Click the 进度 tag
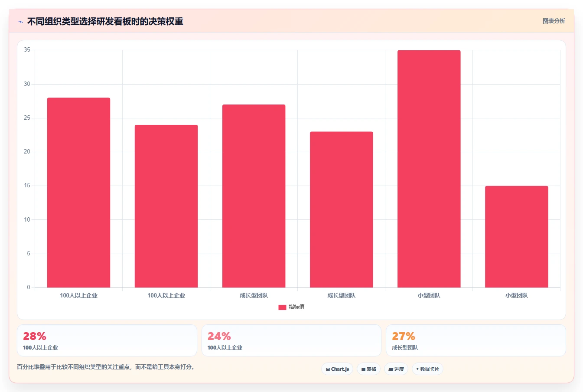 [x=396, y=369]
